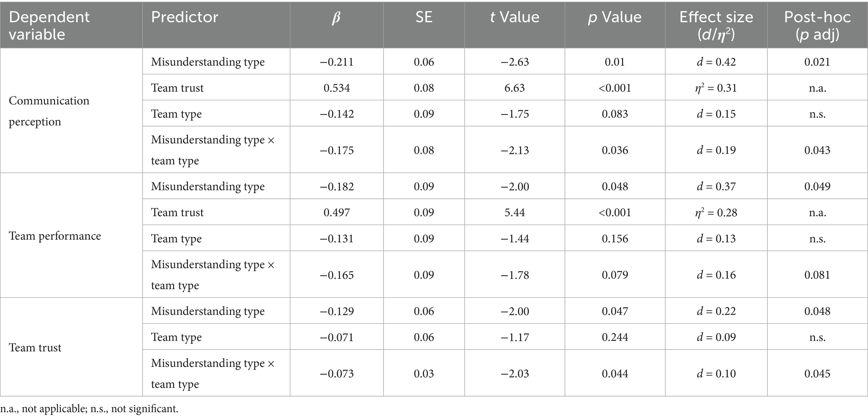Click the p value 0.244 cell
This screenshot has height=418, width=868.
[615, 337]
